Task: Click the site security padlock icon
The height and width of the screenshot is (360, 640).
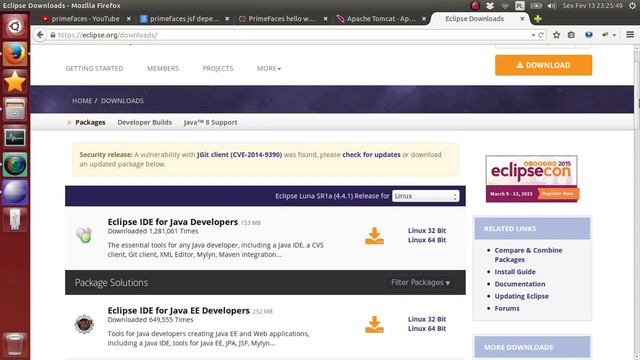Action: (53, 35)
